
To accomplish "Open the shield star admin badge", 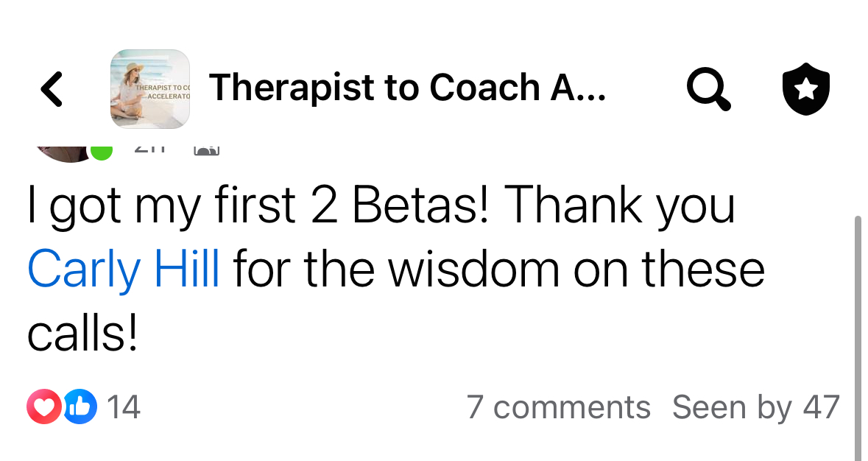I will (x=805, y=88).
